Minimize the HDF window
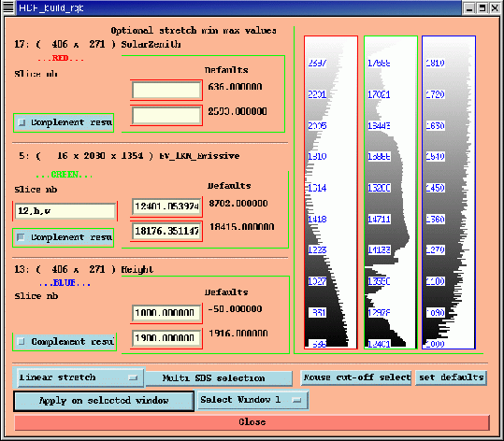This screenshot has width=504, height=441. pos(469,7)
